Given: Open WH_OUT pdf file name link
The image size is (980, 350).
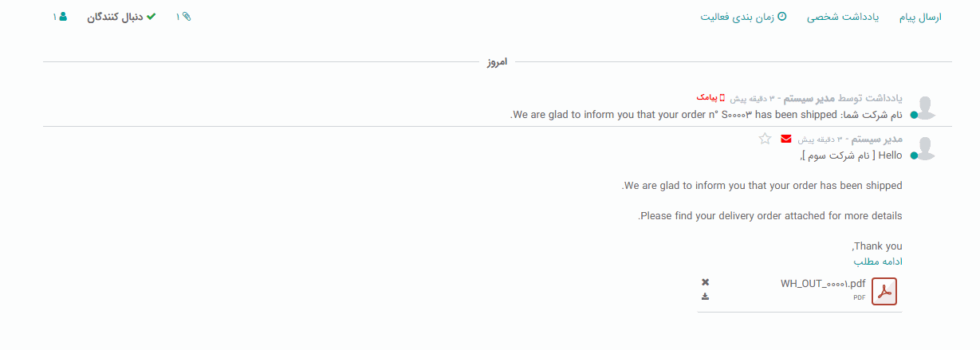Looking at the screenshot, I should pyautogui.click(x=823, y=283).
